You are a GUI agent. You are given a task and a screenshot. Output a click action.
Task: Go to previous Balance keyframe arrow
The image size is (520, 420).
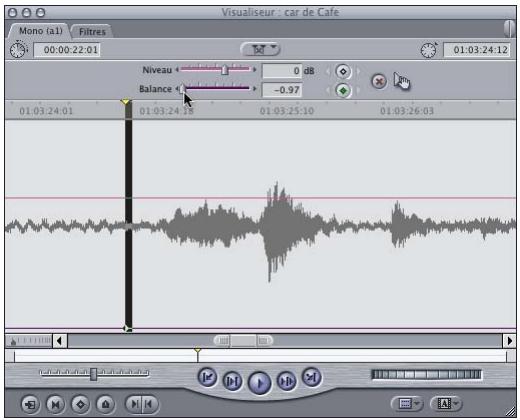coord(327,90)
